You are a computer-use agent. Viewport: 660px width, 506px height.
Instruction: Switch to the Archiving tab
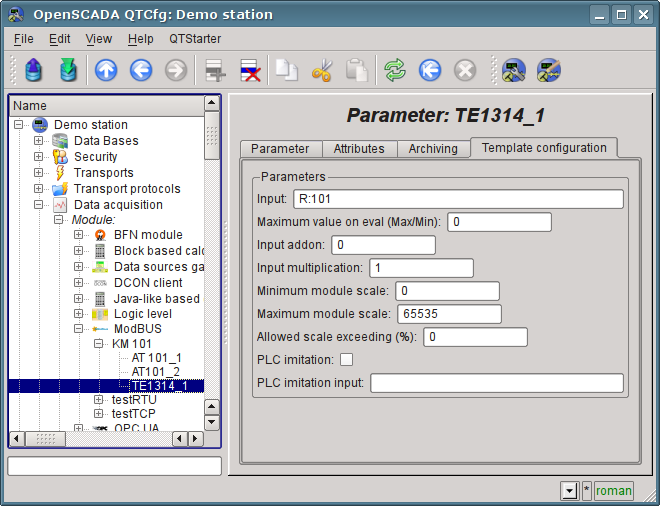pos(433,149)
